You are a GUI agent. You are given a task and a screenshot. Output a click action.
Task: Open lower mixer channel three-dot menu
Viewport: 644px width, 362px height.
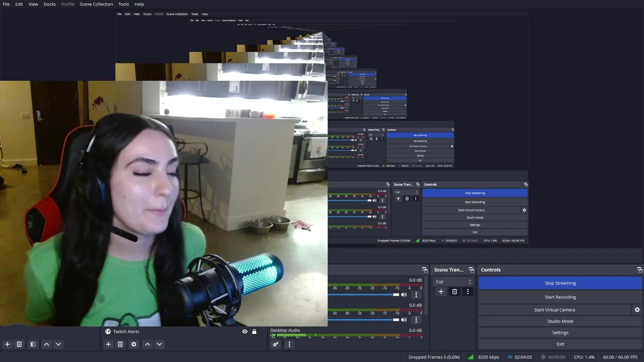pos(416,320)
